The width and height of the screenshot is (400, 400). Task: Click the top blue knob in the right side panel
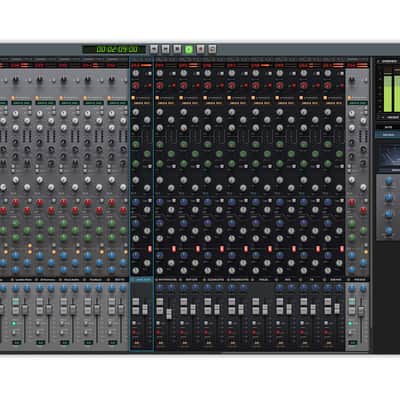click(389, 181)
